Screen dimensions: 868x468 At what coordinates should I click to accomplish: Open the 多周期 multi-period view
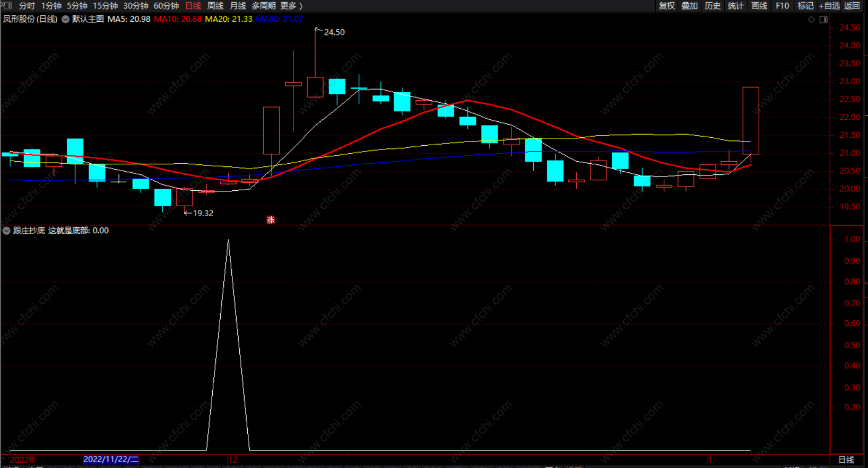pyautogui.click(x=263, y=6)
